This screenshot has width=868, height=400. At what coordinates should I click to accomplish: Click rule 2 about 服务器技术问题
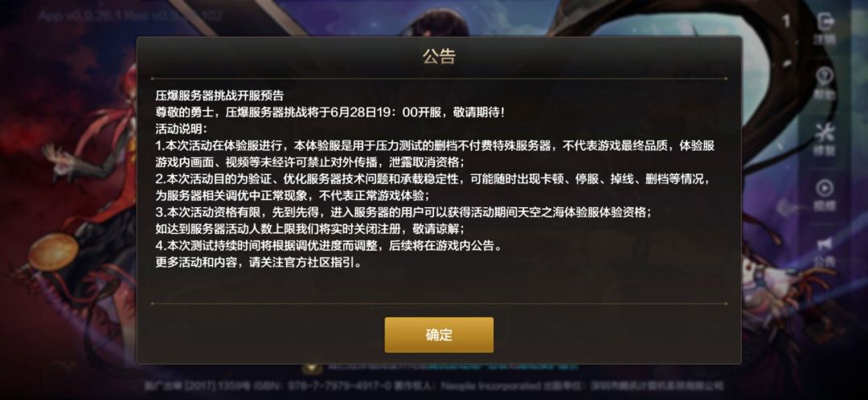(x=433, y=188)
